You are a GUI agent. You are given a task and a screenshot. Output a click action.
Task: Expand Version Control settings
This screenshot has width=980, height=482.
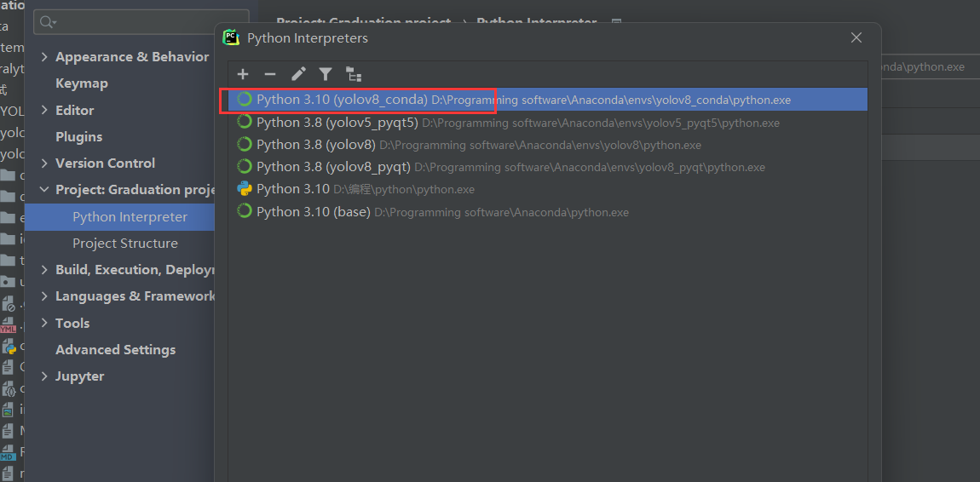43,163
